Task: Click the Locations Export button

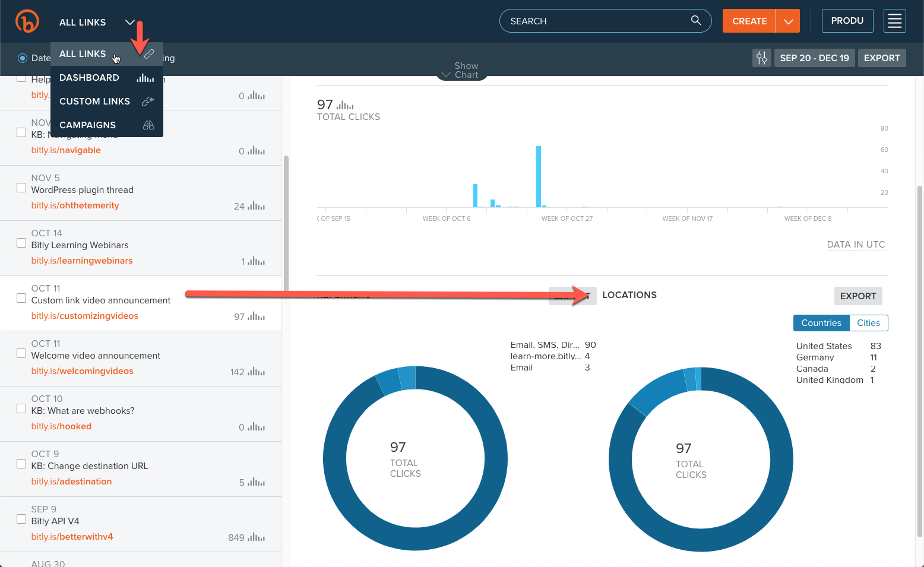Action: click(x=858, y=296)
